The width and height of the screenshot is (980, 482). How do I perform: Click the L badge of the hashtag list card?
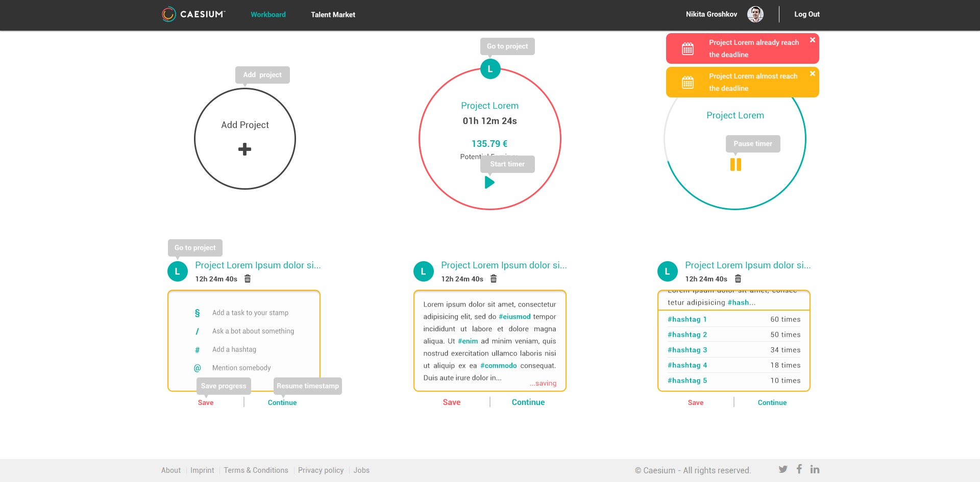click(668, 271)
